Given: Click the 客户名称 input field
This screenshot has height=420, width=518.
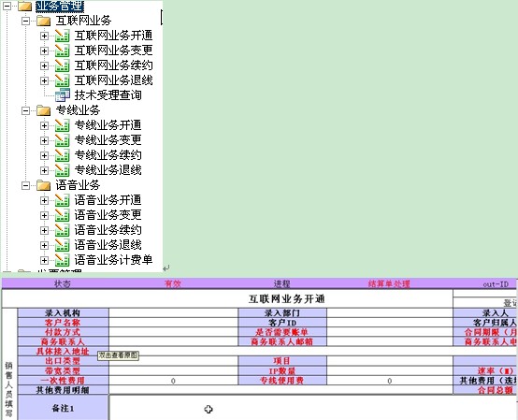Looking at the screenshot, I should coord(173,323).
